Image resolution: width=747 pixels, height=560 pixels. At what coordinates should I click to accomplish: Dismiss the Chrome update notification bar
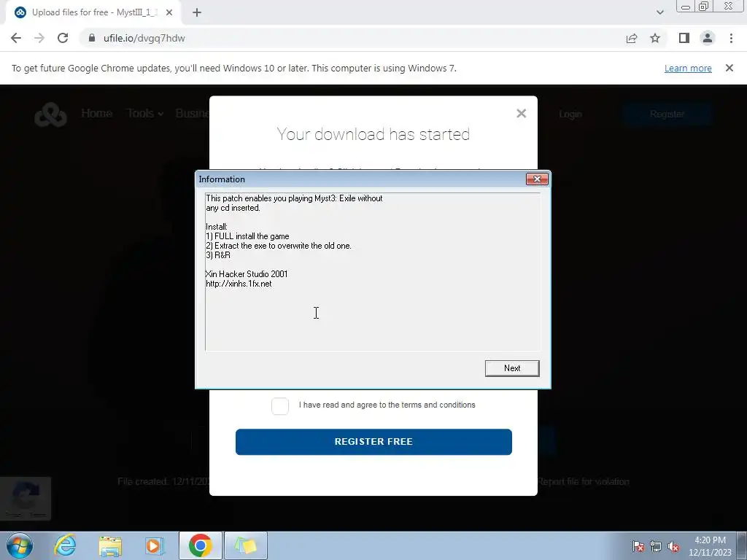pyautogui.click(x=729, y=68)
